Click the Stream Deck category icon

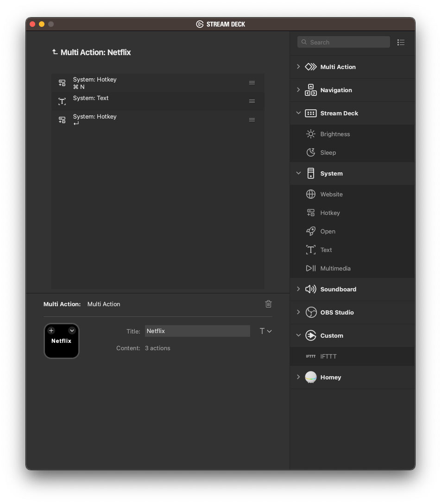311,113
